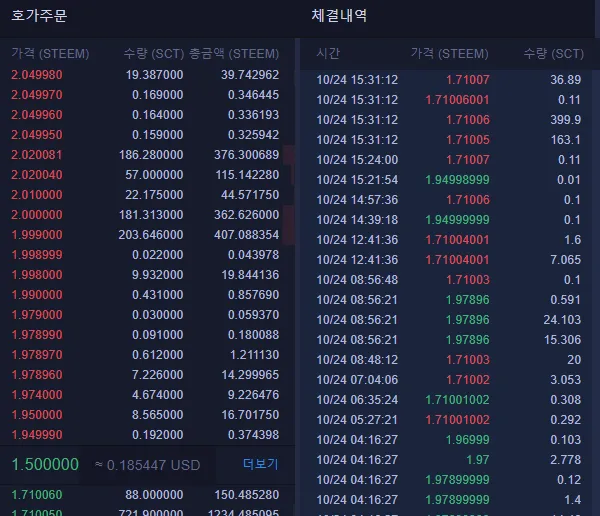This screenshot has width=600, height=516.
Task: Click trade time 10/24 05:27:21
Action: [357, 420]
